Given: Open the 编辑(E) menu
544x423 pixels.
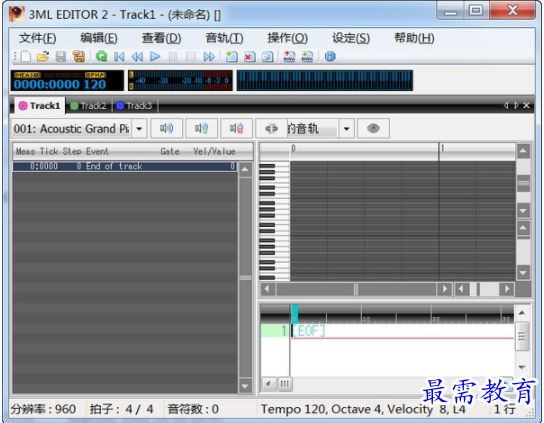Looking at the screenshot, I should 99,38.
